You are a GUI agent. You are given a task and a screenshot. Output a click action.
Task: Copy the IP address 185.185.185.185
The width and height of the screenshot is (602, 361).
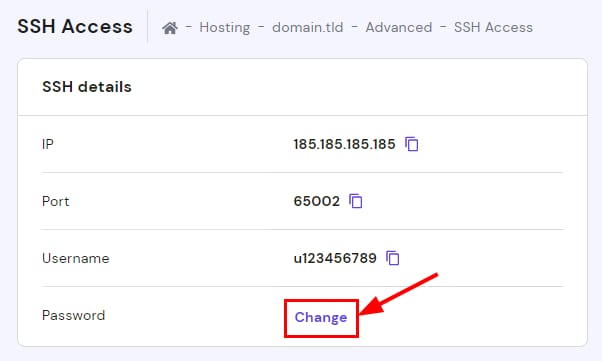[x=412, y=144]
